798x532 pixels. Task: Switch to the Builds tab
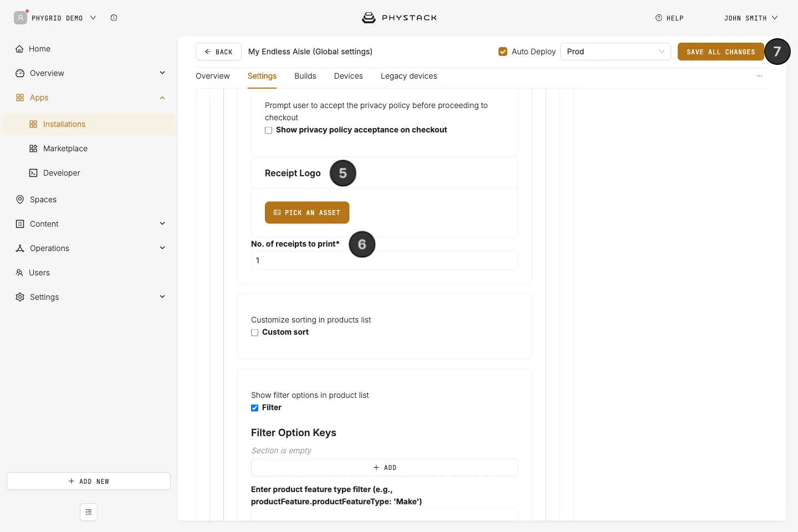coord(305,76)
